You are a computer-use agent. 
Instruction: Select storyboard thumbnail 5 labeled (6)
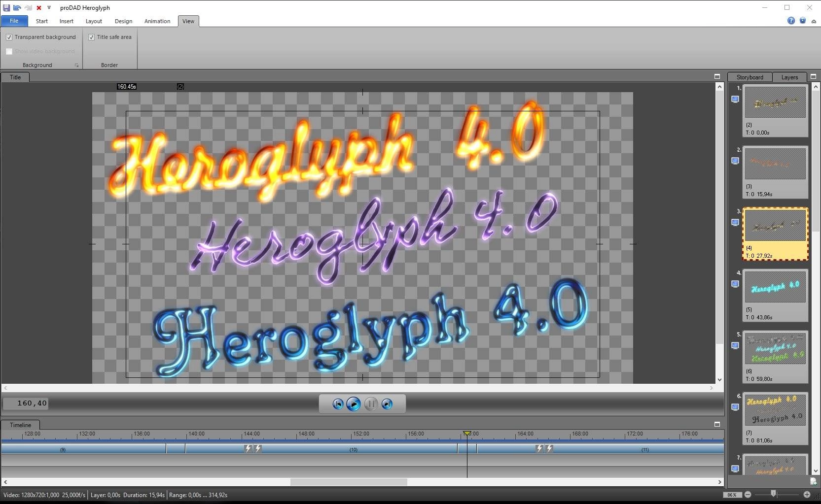[x=775, y=357]
